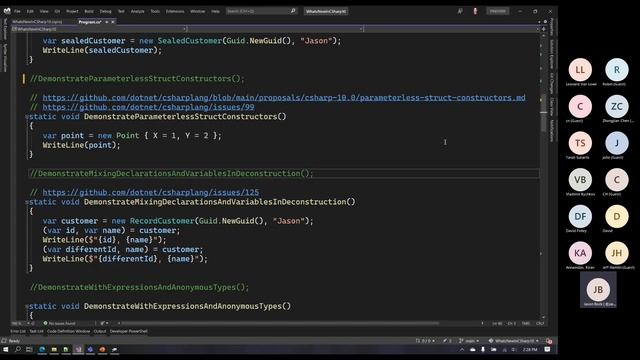Open the account profile icon
The width and height of the screenshot is (640, 360).
tap(475, 11)
